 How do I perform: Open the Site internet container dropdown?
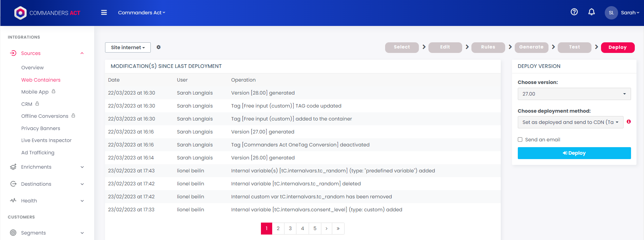[x=128, y=47]
